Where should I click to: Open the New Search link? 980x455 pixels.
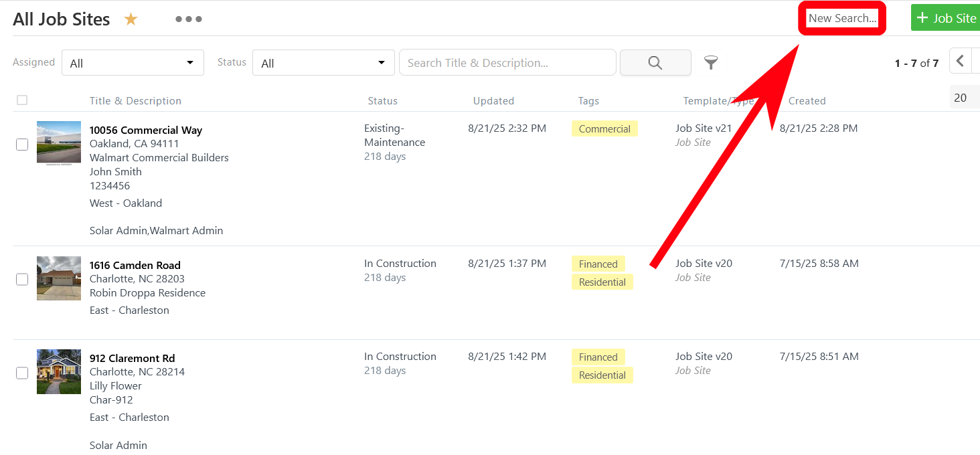841,18
